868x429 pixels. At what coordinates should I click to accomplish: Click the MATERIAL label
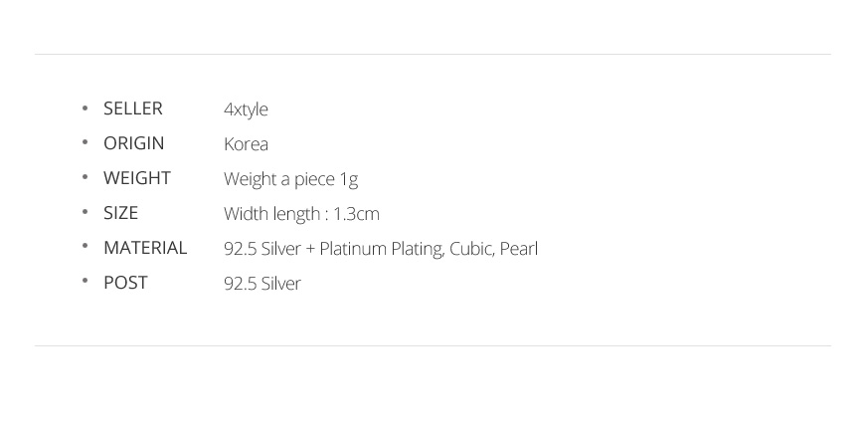tap(145, 248)
